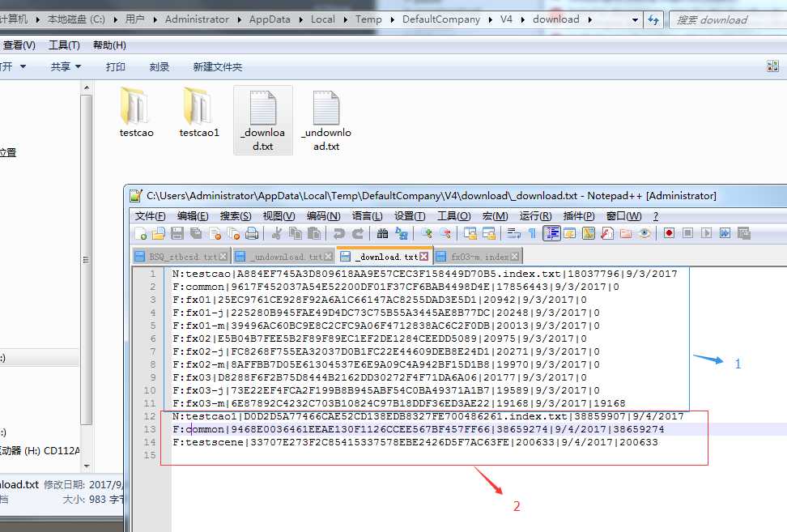Change the Explorer view with view icon
The width and height of the screenshot is (787, 532).
(x=772, y=66)
